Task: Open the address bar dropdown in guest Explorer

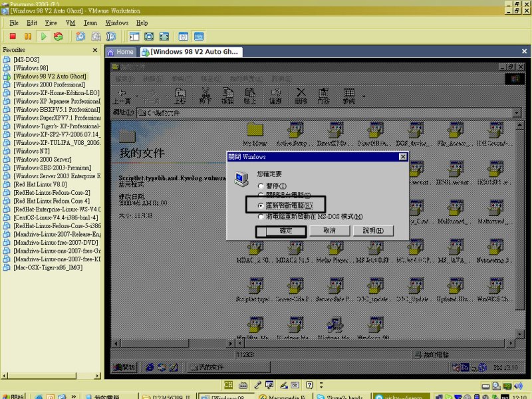Action: coord(517,113)
